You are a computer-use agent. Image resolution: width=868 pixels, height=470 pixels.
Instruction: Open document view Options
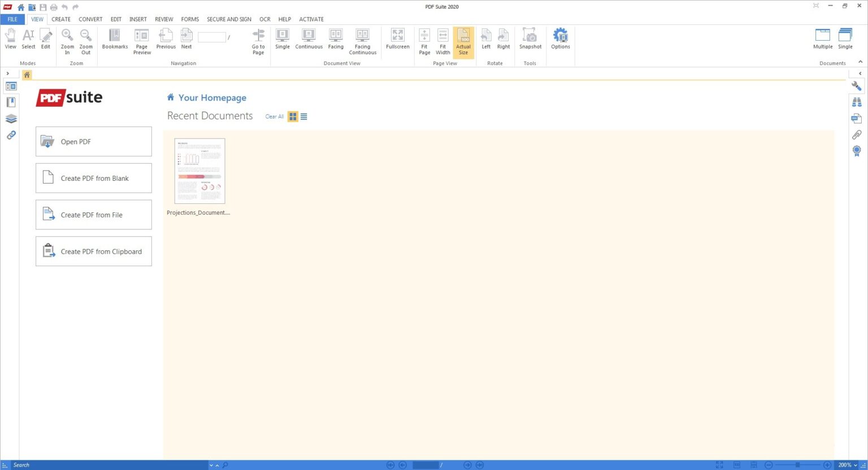pyautogui.click(x=560, y=38)
